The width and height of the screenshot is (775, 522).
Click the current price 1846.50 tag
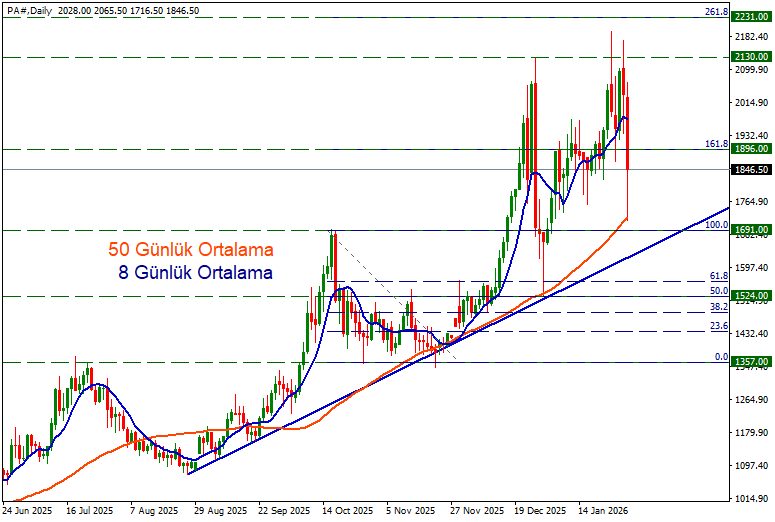coord(749,169)
